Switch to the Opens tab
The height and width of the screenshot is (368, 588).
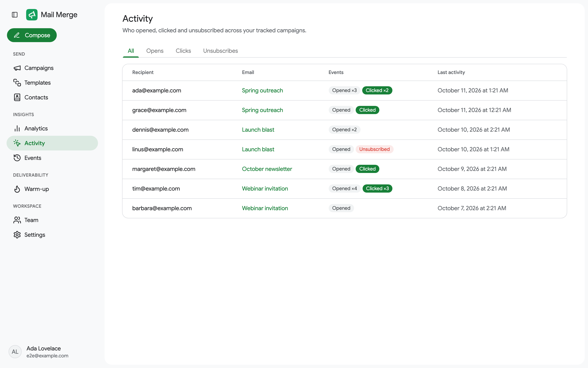(155, 51)
